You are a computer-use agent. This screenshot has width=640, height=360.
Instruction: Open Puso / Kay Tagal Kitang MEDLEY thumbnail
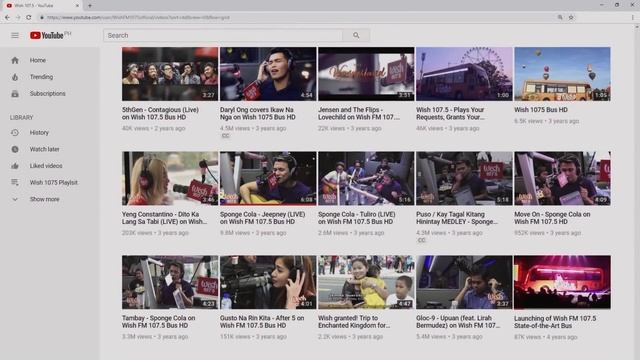[464, 178]
